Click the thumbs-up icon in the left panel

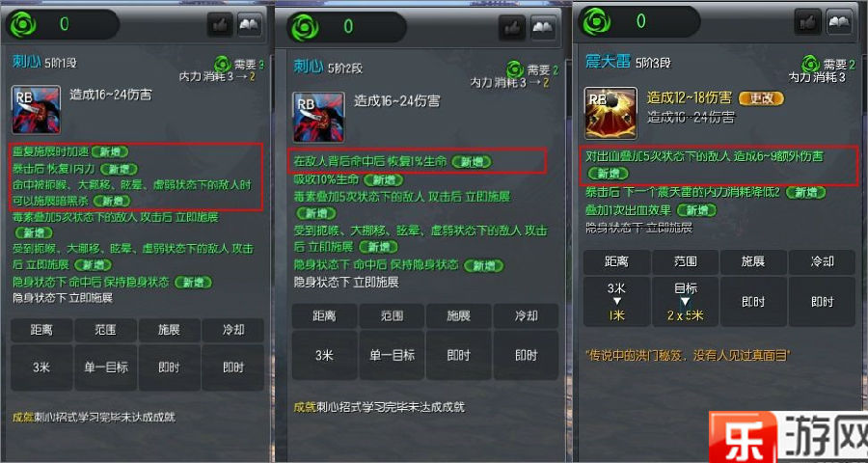220,25
